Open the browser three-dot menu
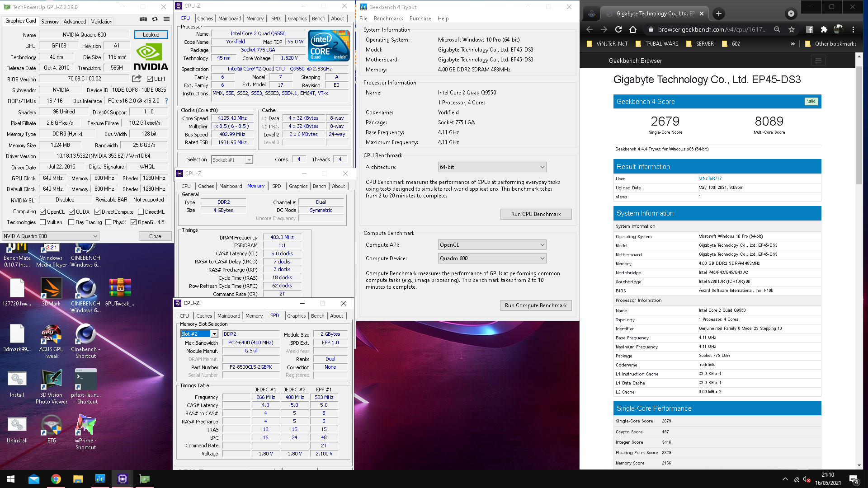The image size is (868, 488). point(853,29)
